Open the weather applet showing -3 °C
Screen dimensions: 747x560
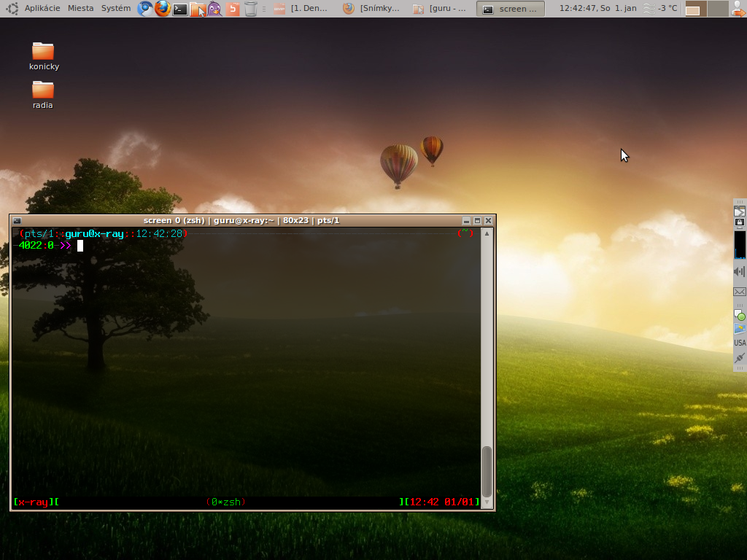click(660, 8)
